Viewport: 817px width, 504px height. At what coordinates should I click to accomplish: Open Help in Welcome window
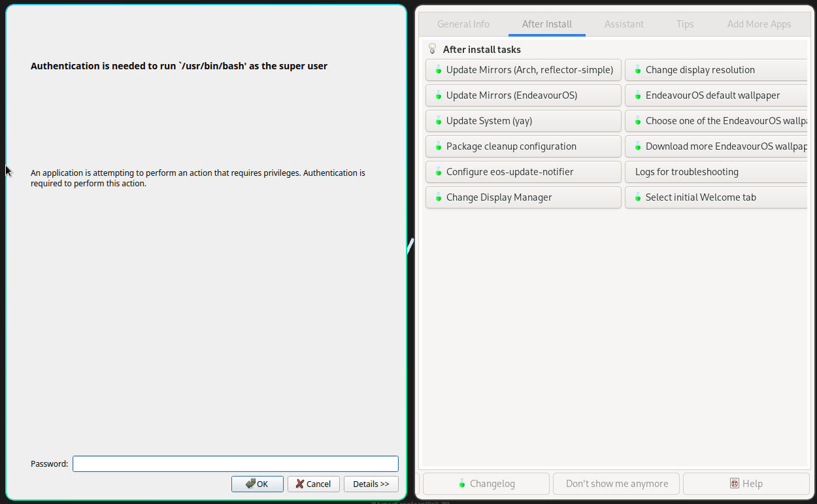click(746, 484)
